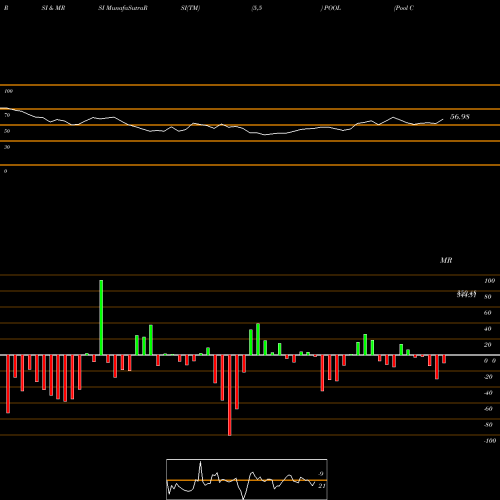Click the RSI axis label 100
This screenshot has height=500, width=500.
point(8,91)
